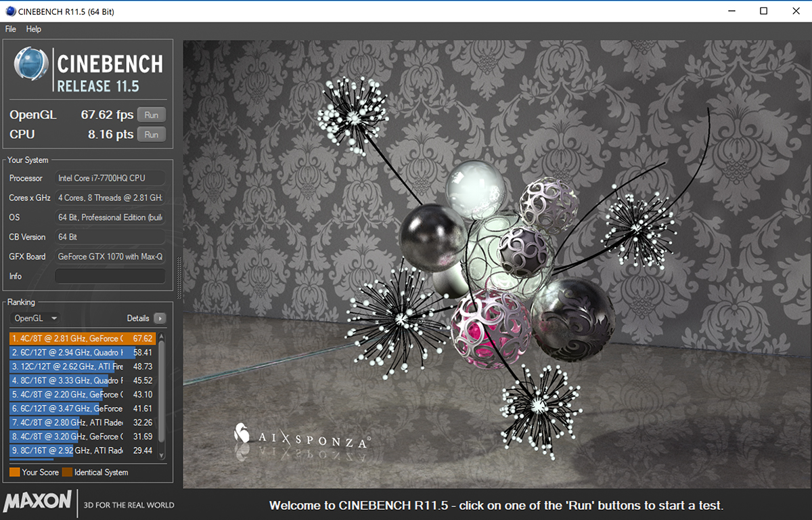Click the Info text field

point(110,276)
